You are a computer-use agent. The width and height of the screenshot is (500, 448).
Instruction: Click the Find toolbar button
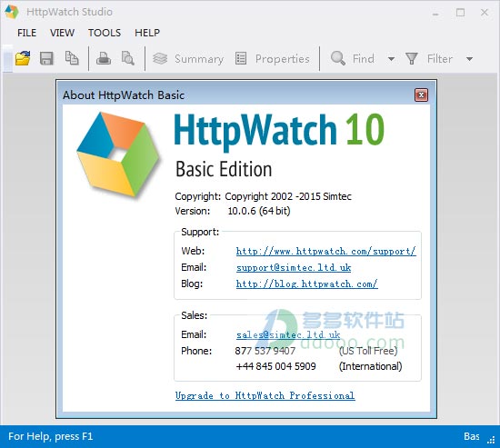coord(353,59)
